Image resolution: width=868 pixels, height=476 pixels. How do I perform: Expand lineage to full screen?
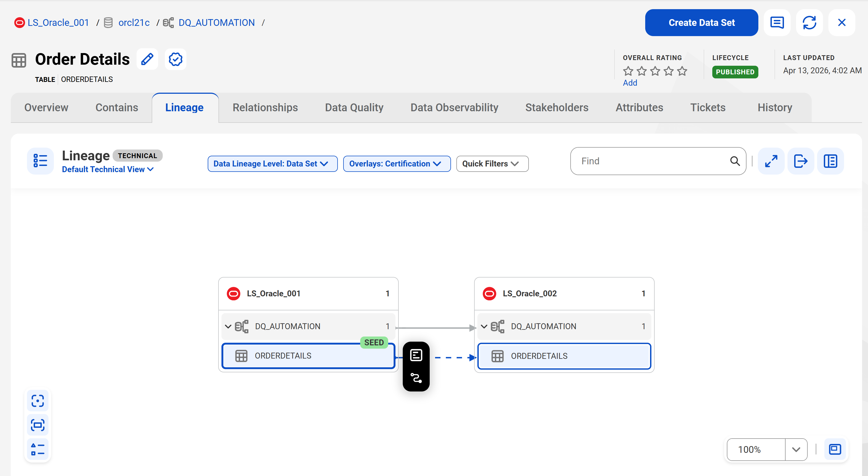coord(771,161)
